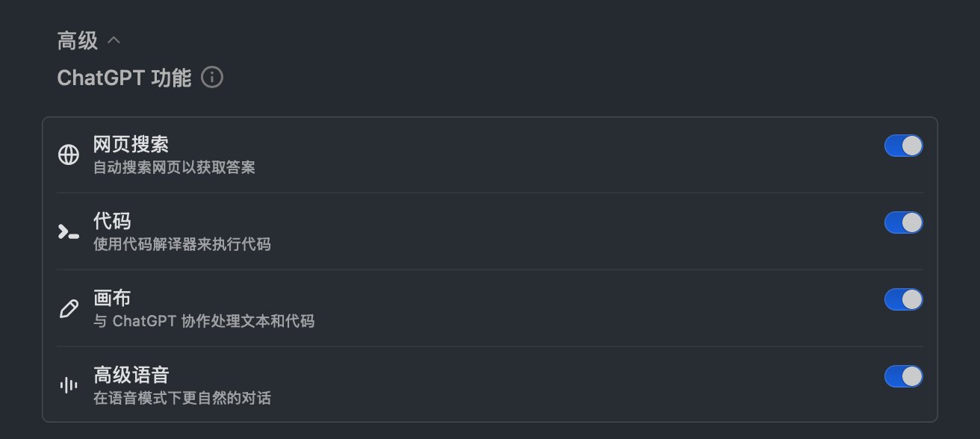The image size is (980, 439).
Task: Click the ChatGPT 功能 heading text
Action: click(x=124, y=78)
